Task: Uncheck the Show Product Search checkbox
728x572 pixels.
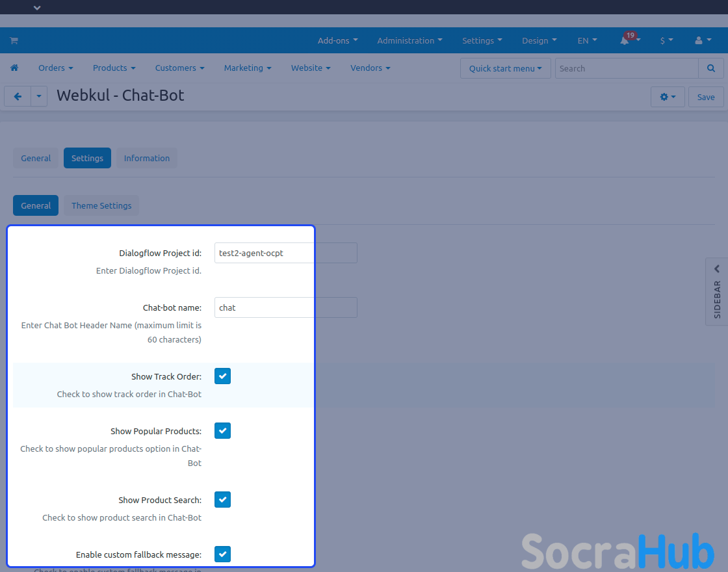Action: tap(222, 500)
